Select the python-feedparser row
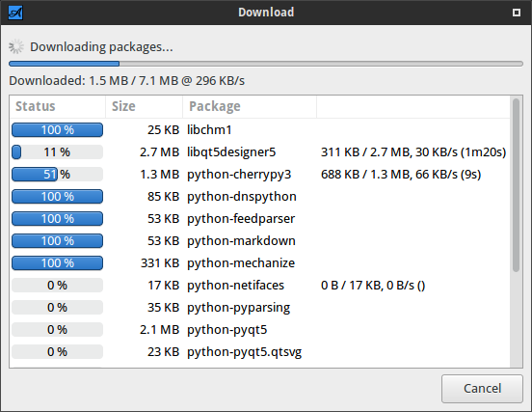The image size is (532, 412). coord(259,219)
